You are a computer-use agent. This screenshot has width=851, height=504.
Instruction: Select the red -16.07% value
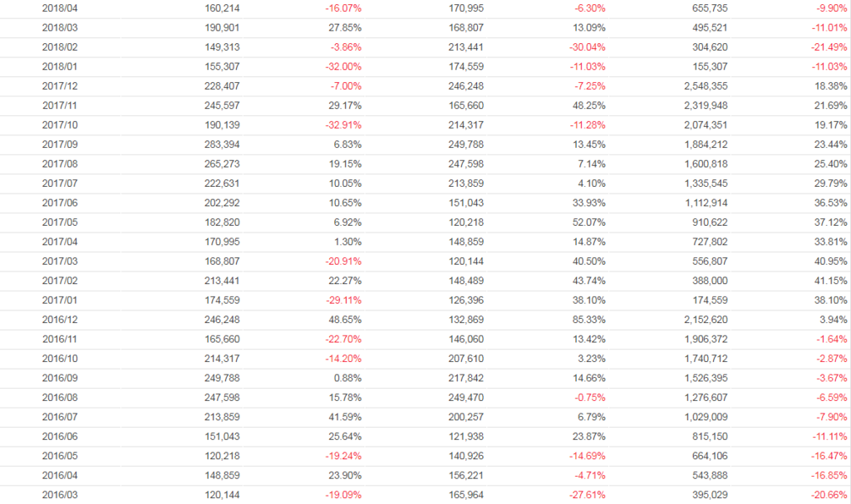[343, 7]
